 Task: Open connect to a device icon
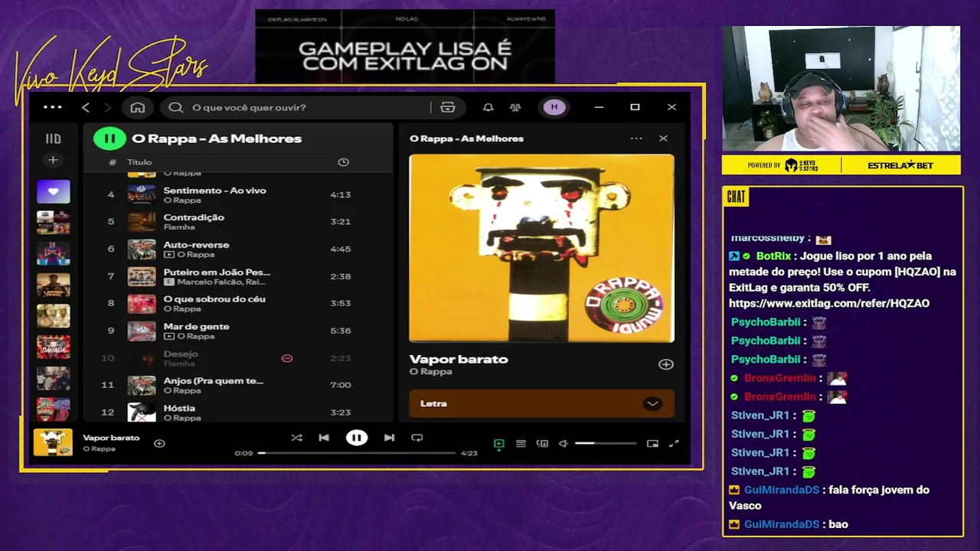pos(542,443)
